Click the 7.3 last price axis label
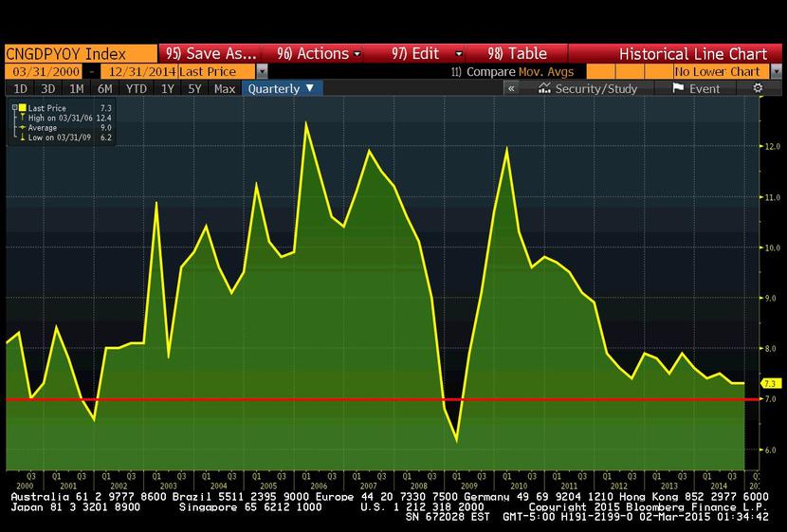 (770, 383)
